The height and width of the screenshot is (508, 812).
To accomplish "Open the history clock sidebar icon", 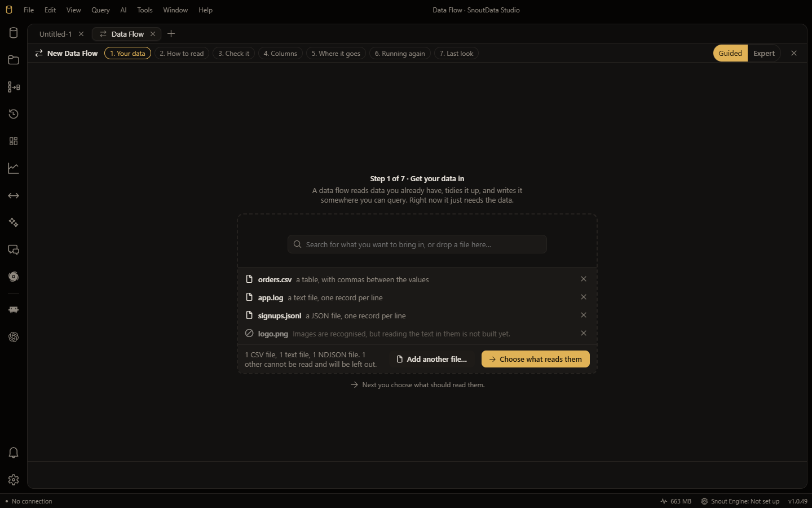I will click(14, 114).
